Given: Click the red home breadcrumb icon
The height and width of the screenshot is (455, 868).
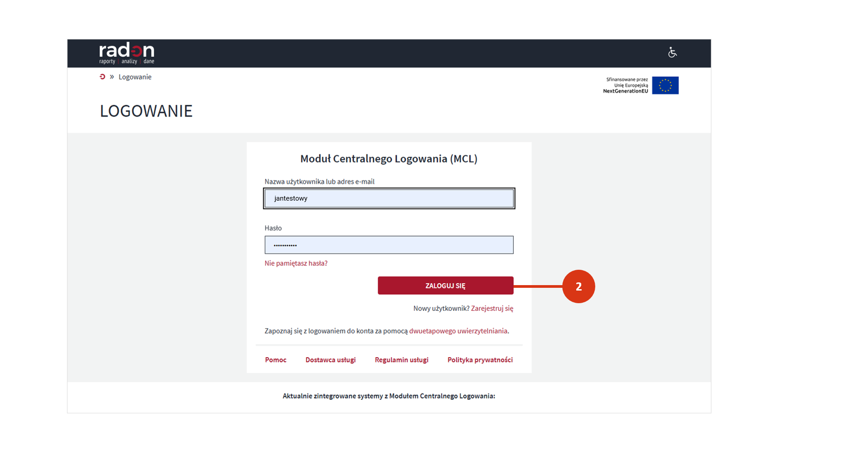Looking at the screenshot, I should click(102, 77).
